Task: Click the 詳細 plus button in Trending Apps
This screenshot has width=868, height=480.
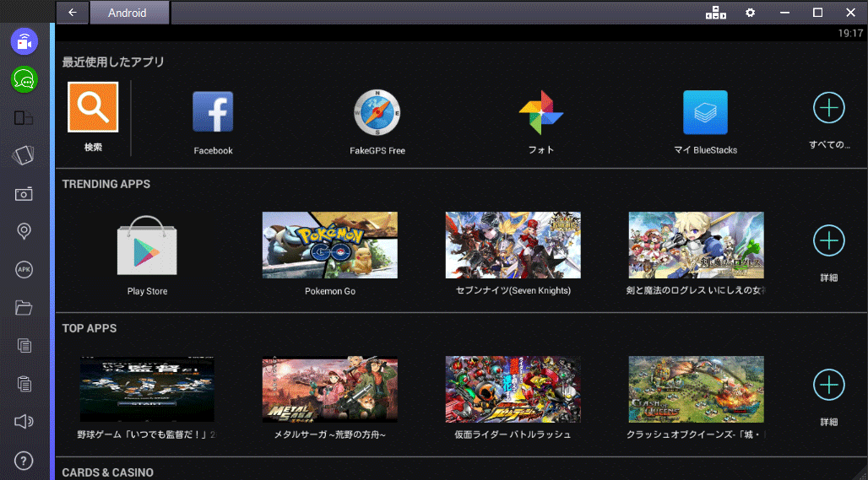Action: tap(828, 240)
